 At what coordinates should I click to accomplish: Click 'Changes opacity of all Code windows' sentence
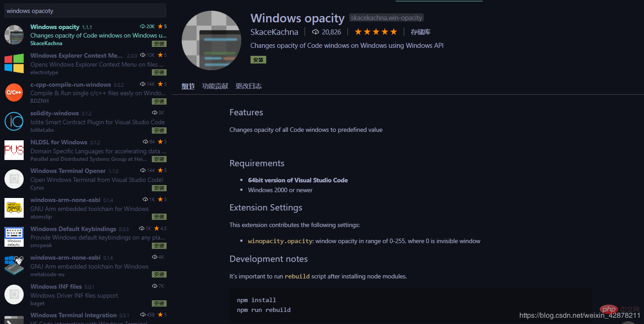point(306,130)
